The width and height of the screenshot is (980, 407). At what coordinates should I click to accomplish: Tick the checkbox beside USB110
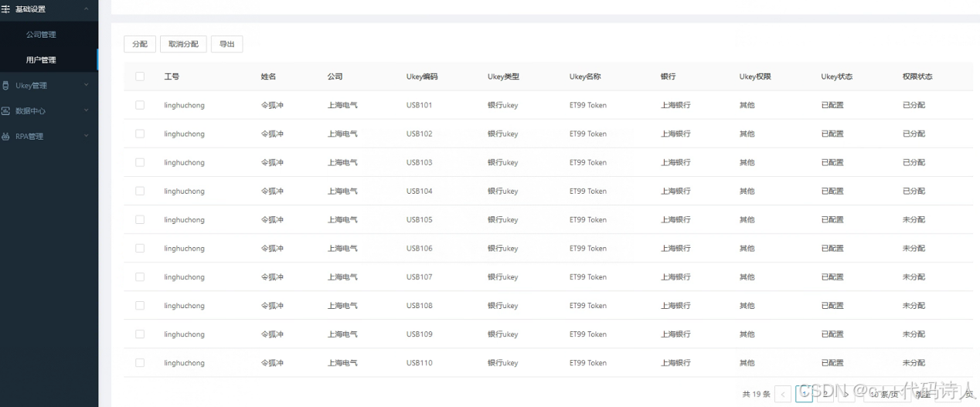[x=140, y=363]
